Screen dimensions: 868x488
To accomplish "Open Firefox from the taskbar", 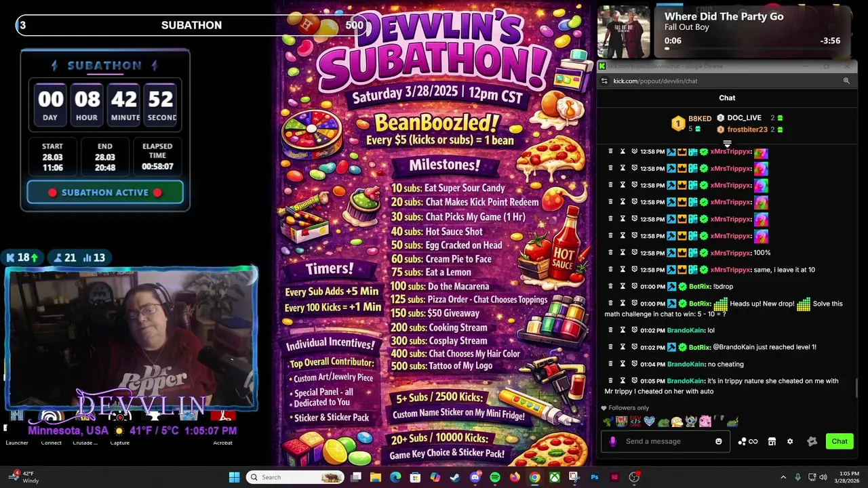I will tap(515, 477).
